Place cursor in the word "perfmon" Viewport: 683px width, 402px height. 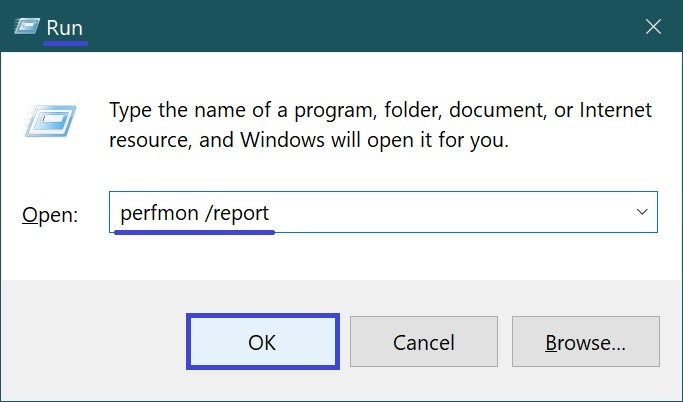click(x=159, y=213)
